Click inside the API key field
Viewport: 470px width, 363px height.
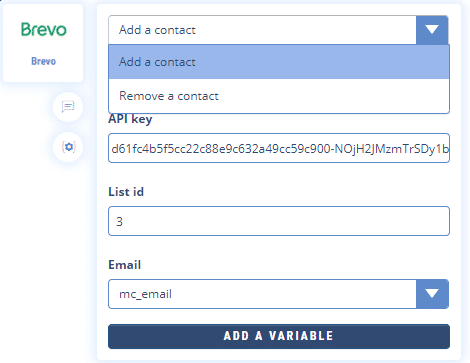pyautogui.click(x=279, y=148)
